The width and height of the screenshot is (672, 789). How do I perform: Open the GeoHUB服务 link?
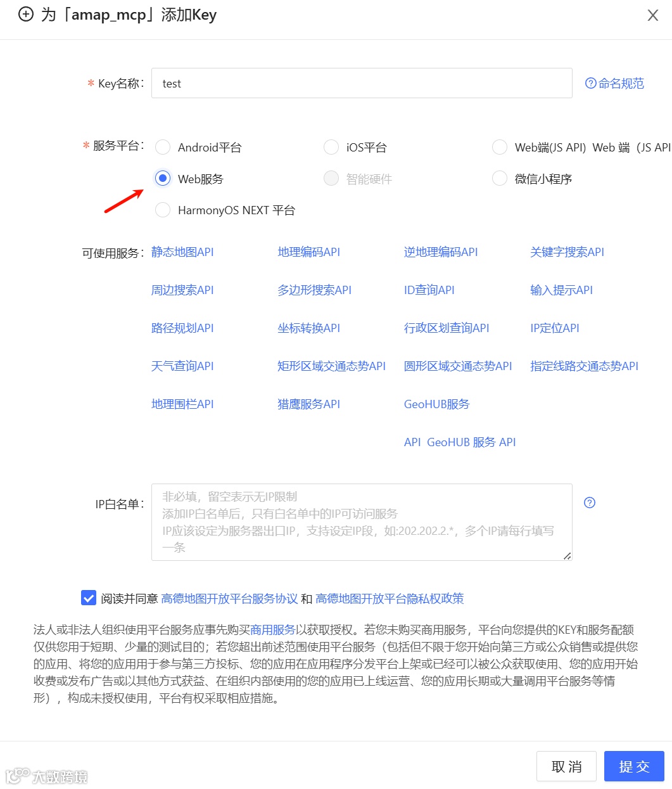(x=437, y=404)
